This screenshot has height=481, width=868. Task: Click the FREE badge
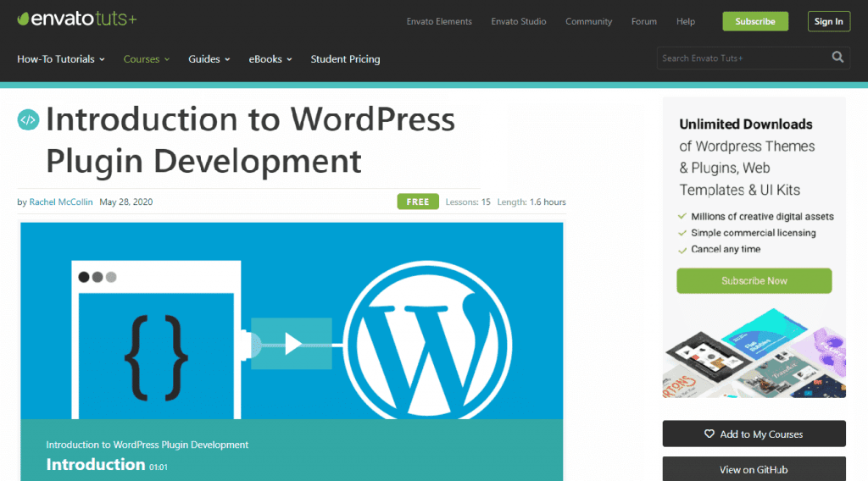tap(418, 202)
